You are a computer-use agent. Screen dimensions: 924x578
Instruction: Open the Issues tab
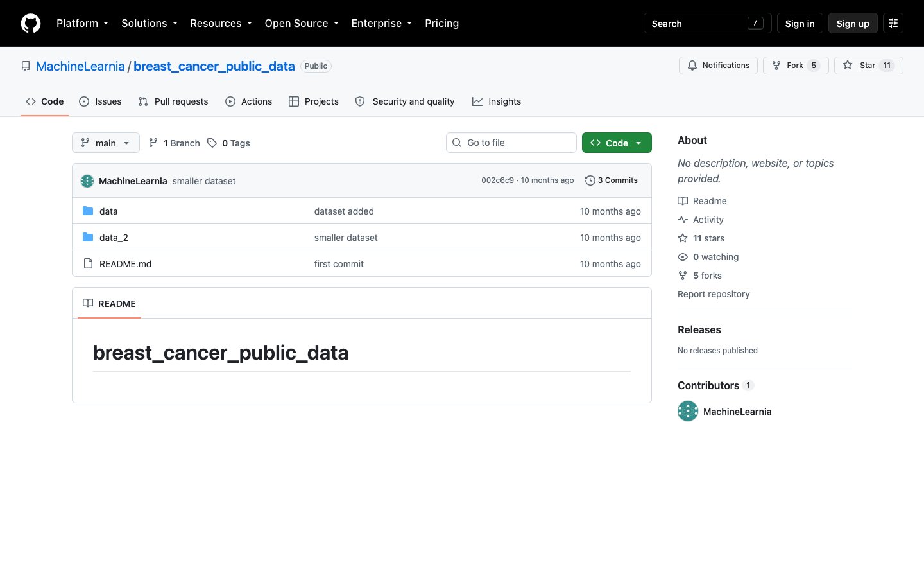(x=100, y=101)
